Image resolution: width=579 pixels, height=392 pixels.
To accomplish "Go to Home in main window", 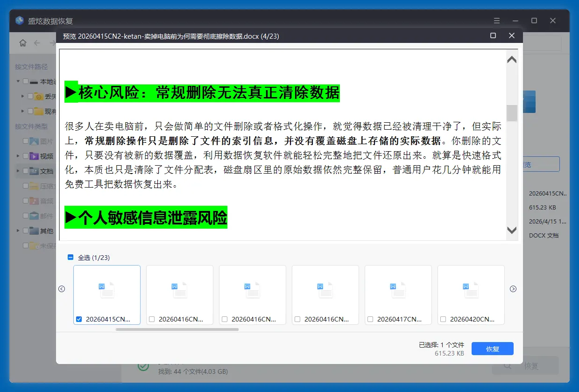I will [23, 43].
